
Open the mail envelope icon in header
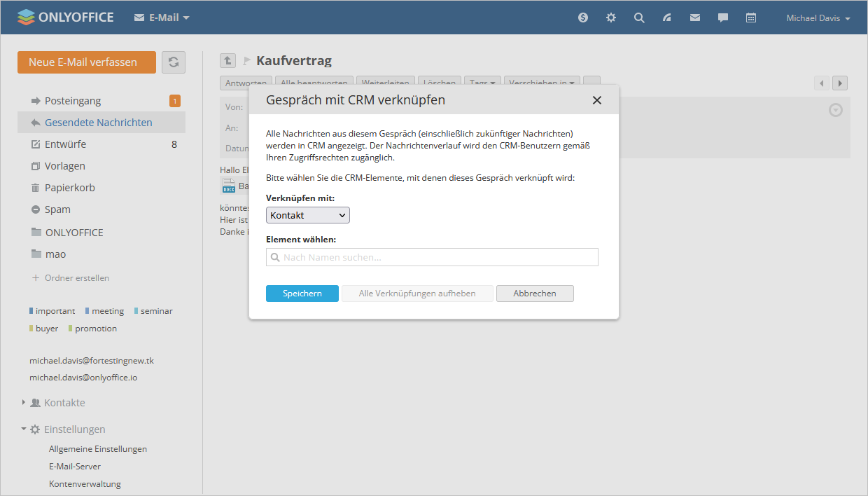point(695,18)
